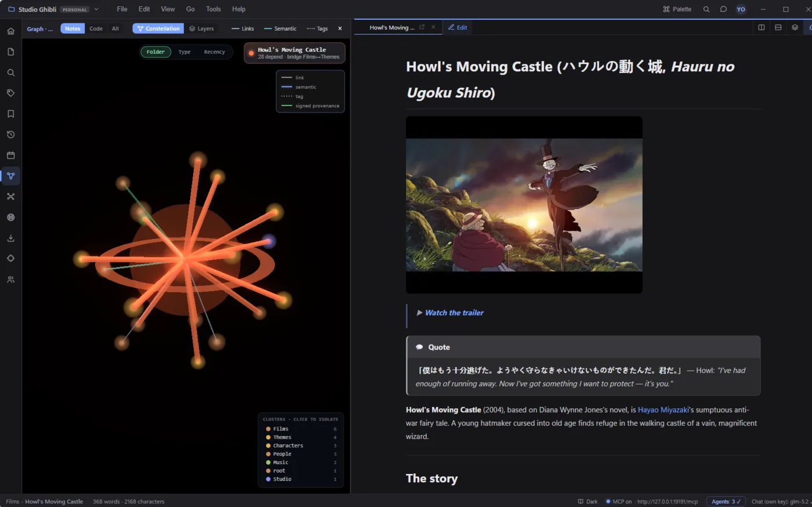Open the Graph panel title dropdown
This screenshot has width=812, height=507.
tap(39, 28)
